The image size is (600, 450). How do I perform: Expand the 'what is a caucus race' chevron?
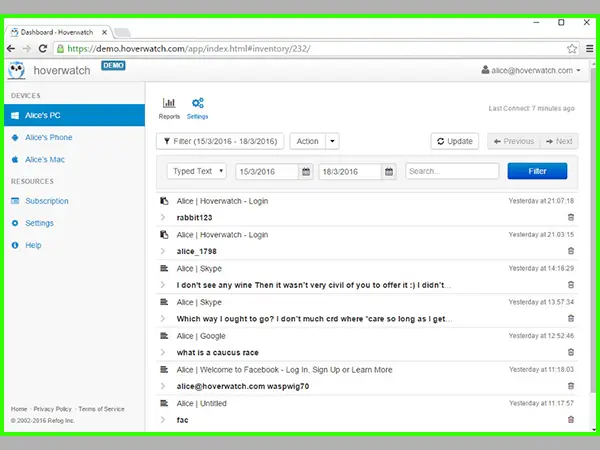pyautogui.click(x=163, y=352)
